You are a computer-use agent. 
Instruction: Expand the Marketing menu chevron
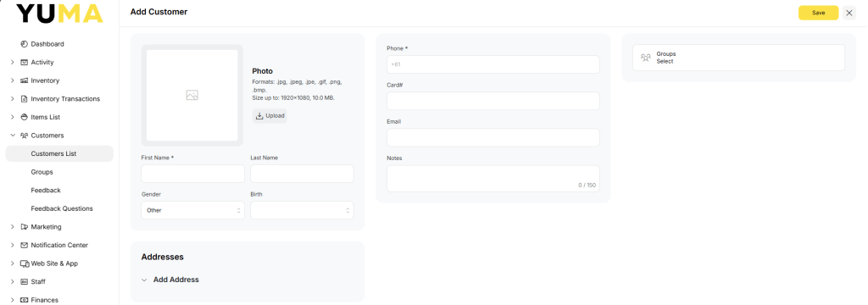pos(12,227)
